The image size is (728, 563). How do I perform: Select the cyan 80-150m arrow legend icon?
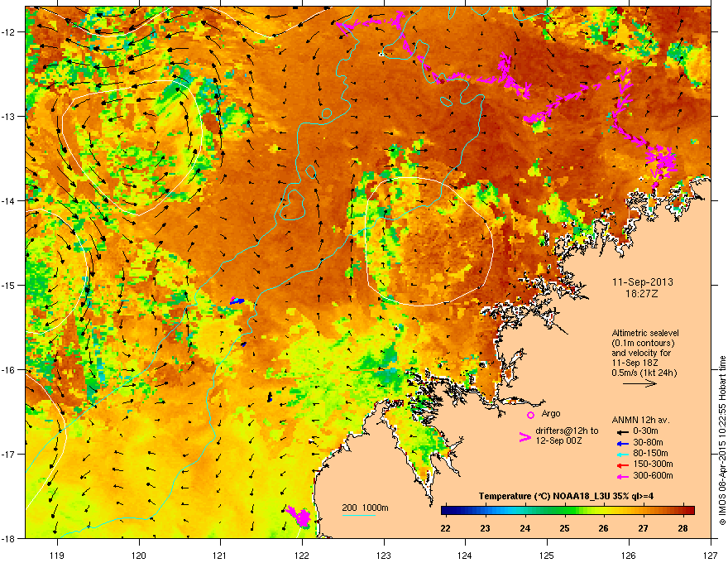[x=621, y=454]
